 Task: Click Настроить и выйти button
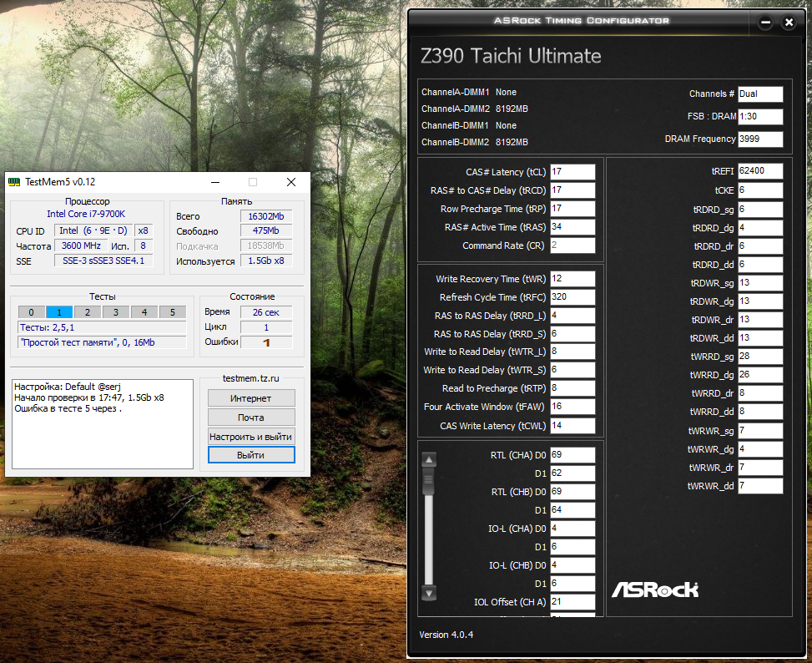point(251,437)
